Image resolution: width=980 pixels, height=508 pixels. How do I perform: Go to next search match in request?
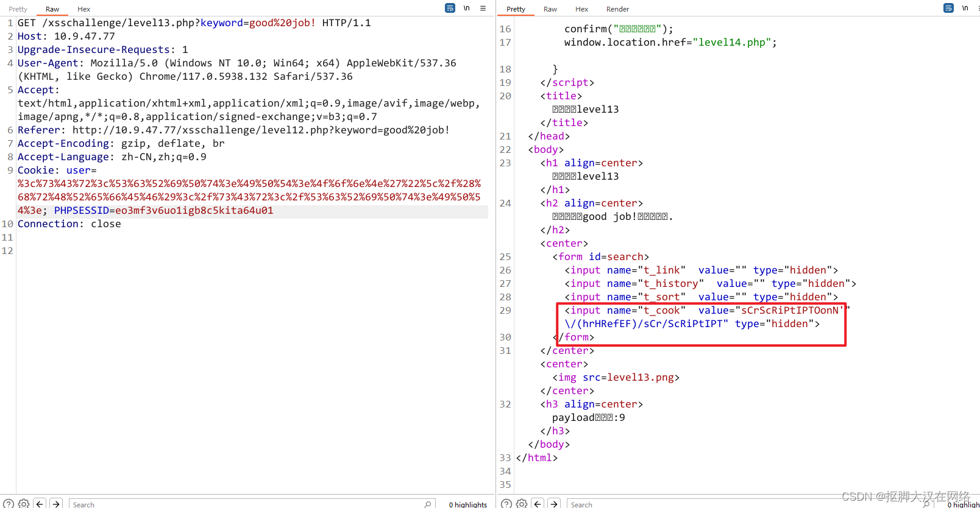[56, 504]
